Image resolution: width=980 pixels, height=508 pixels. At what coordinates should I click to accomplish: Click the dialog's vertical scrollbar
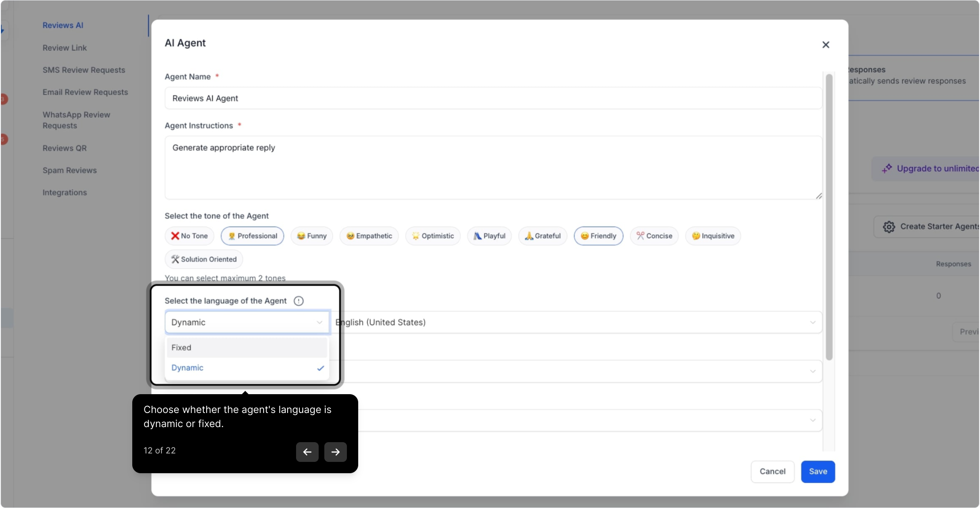coord(829,217)
